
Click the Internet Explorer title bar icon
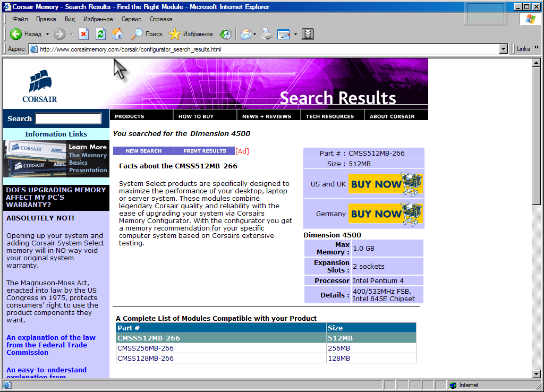(x=7, y=6)
